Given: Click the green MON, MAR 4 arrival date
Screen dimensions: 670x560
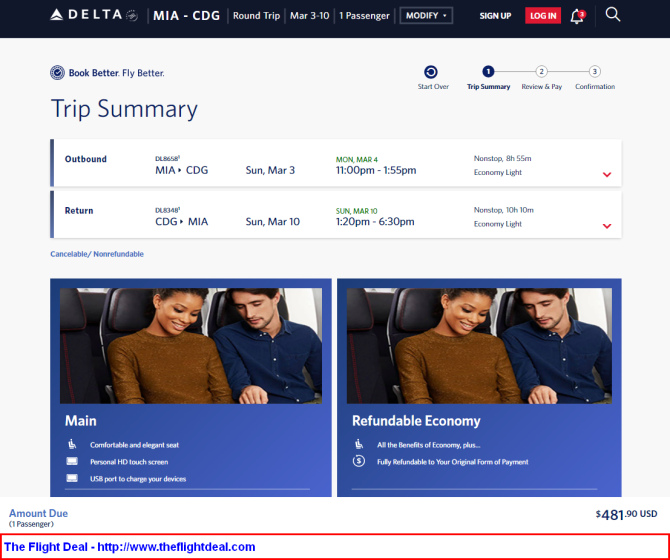Looking at the screenshot, I should (x=357, y=160).
